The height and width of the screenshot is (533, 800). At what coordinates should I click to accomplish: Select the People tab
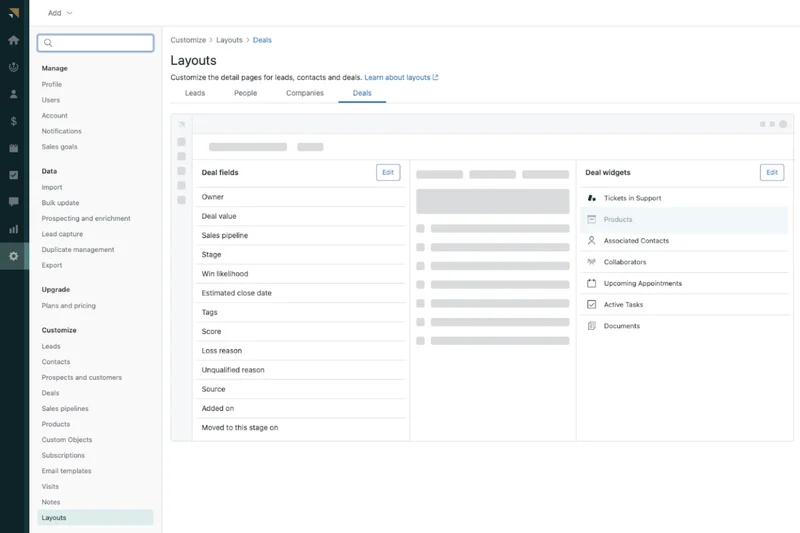[x=245, y=93]
